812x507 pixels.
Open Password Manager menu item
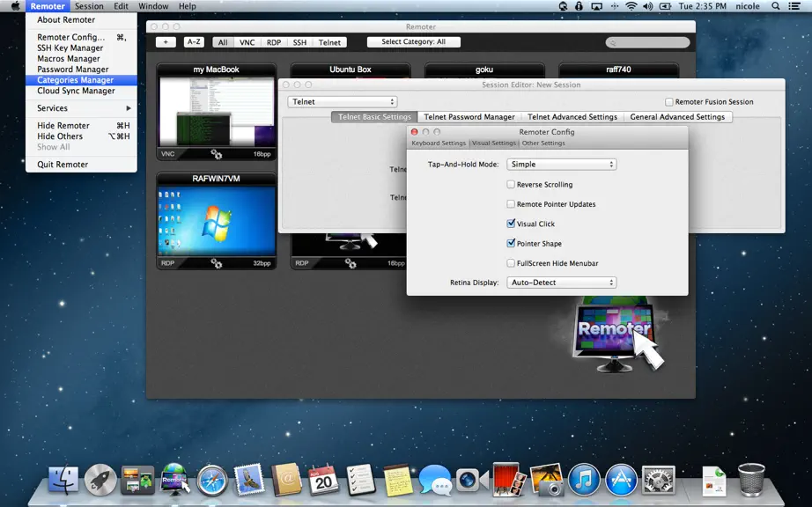[x=81, y=70]
